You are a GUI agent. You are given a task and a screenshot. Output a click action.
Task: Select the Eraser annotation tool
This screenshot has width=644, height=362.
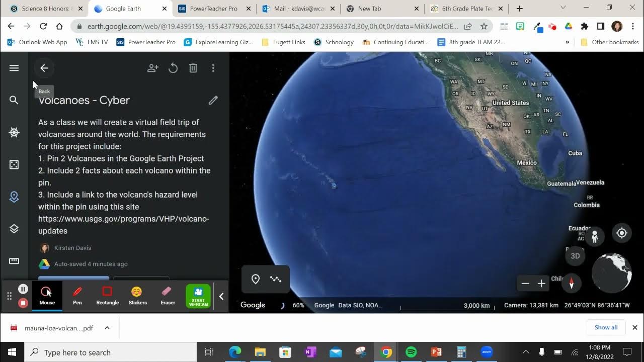pyautogui.click(x=168, y=296)
